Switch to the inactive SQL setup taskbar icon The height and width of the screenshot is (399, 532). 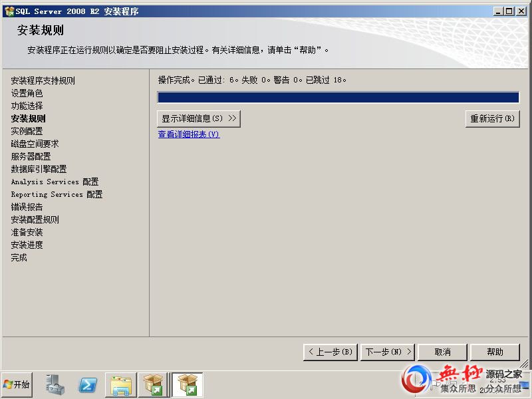(154, 385)
